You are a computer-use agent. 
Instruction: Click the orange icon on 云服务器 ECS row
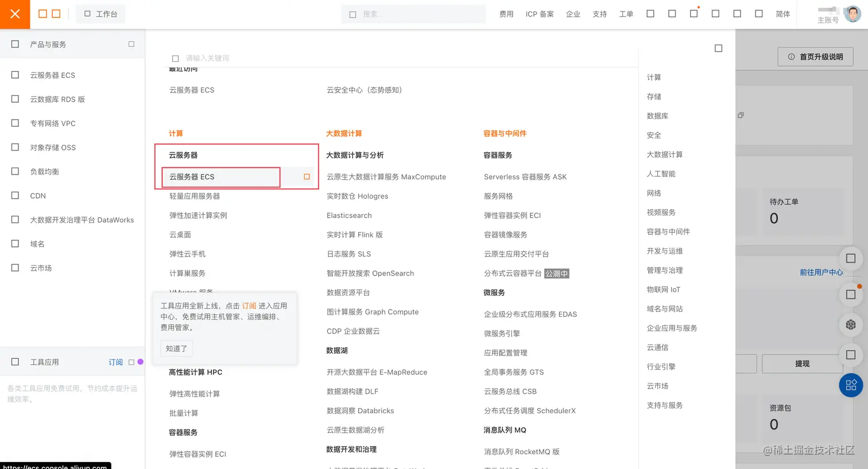tap(307, 177)
